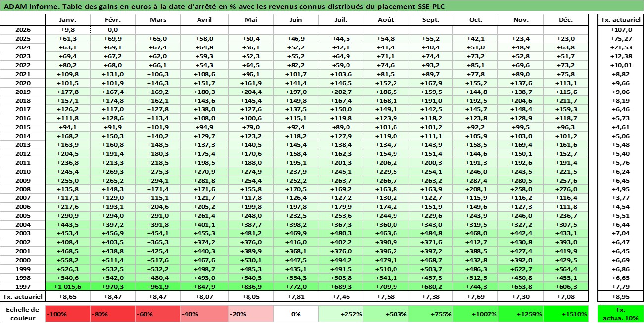Viewport: 644px width, 323px height.
Task: Click the '+41,4' cell for Août 2024
Action: [x=386, y=47]
